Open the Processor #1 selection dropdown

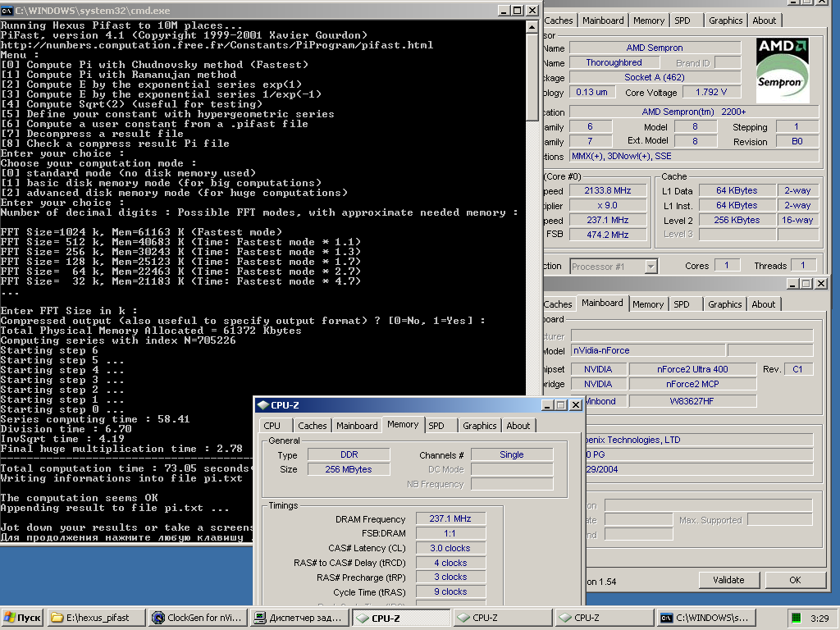tap(651, 267)
